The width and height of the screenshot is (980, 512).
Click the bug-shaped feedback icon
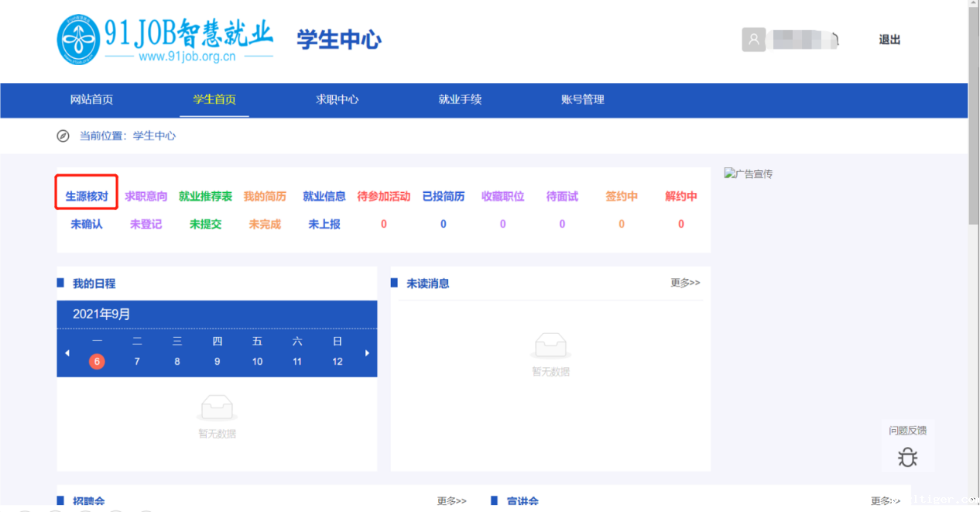907,457
